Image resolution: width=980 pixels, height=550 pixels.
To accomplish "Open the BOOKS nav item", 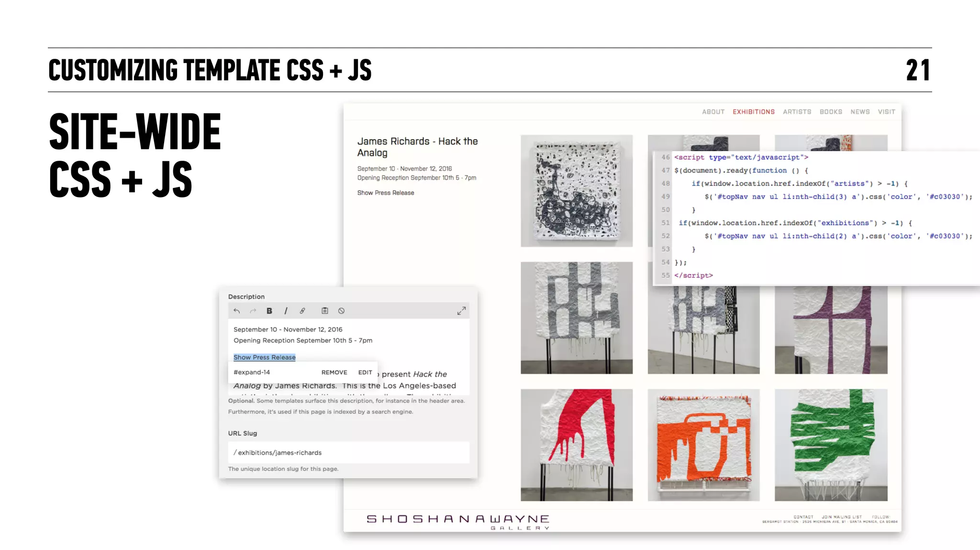I will pos(831,112).
